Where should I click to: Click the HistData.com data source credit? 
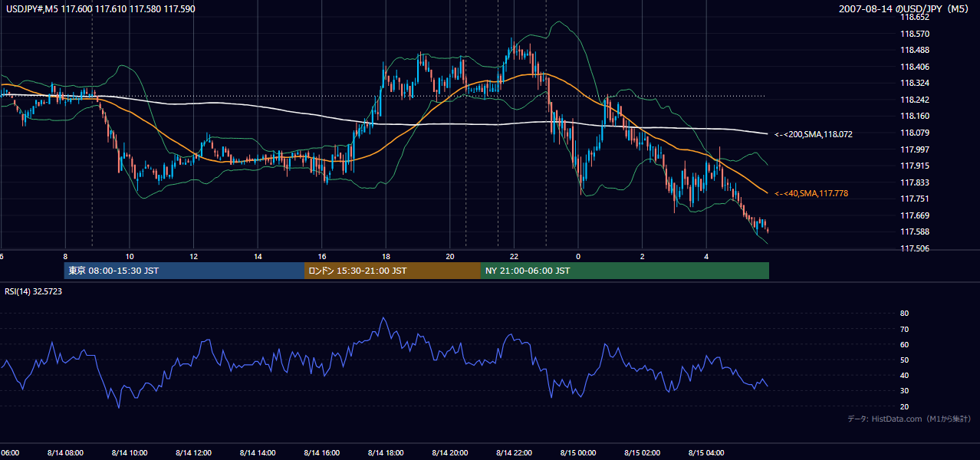click(x=909, y=419)
